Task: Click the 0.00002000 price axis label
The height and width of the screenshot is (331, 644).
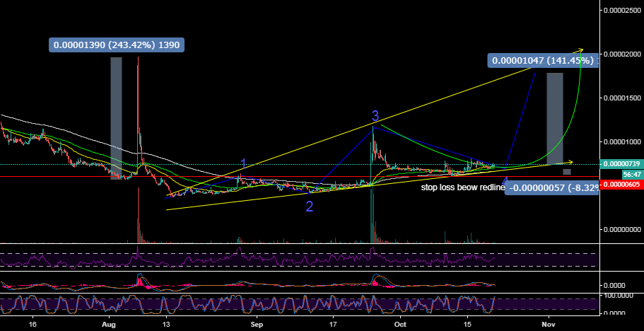Action: tap(623, 54)
